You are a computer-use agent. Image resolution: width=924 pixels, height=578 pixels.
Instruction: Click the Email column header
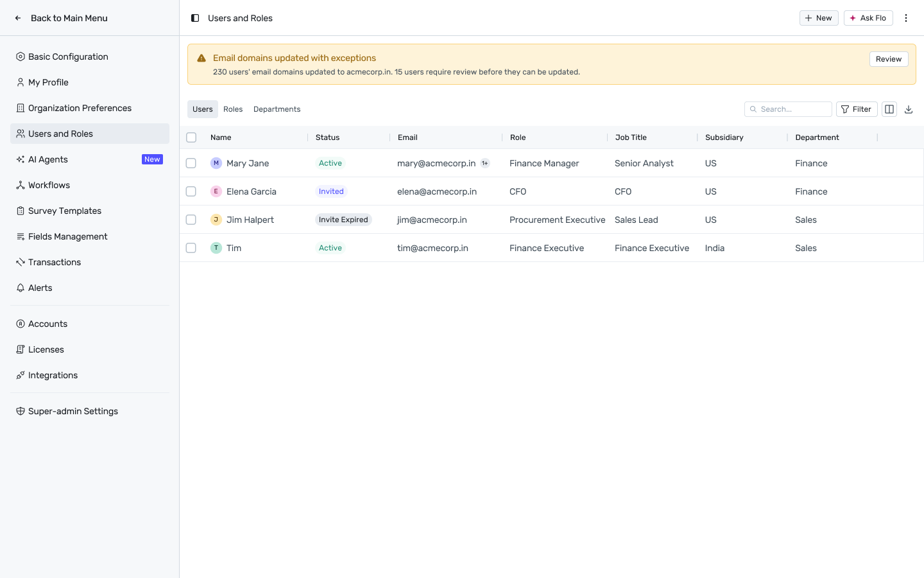[x=407, y=137]
